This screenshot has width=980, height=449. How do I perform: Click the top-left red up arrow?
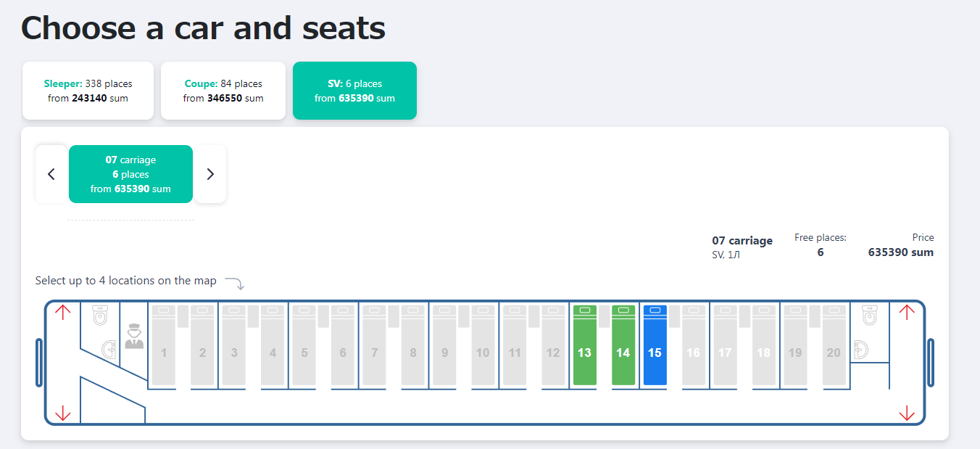pyautogui.click(x=63, y=313)
